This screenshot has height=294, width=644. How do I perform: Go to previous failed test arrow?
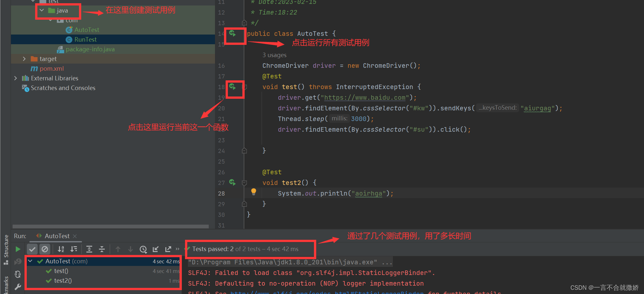tap(118, 249)
